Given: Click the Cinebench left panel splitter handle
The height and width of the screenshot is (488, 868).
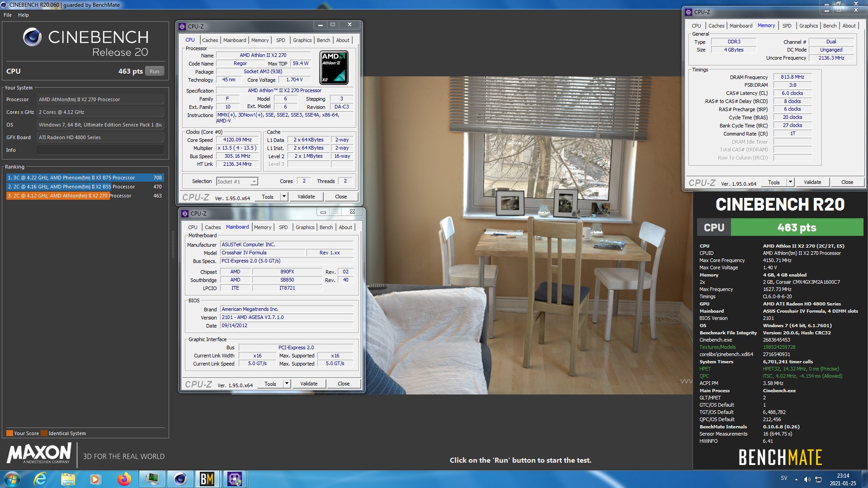Looking at the screenshot, I should (x=173, y=244).
